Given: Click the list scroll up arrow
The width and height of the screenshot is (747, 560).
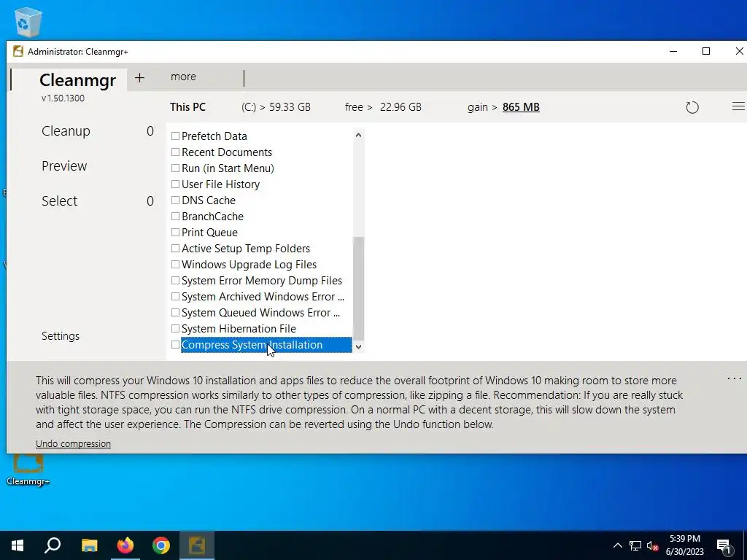Looking at the screenshot, I should [358, 135].
